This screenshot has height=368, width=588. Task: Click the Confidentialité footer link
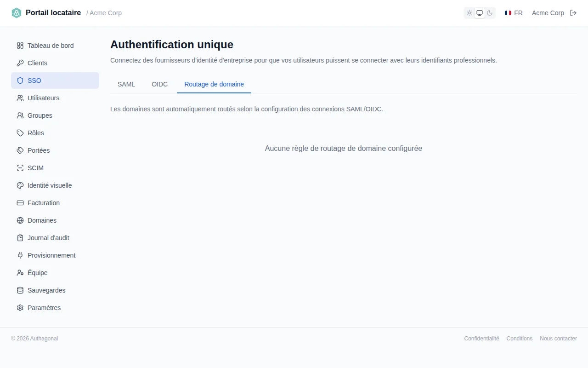(481, 339)
